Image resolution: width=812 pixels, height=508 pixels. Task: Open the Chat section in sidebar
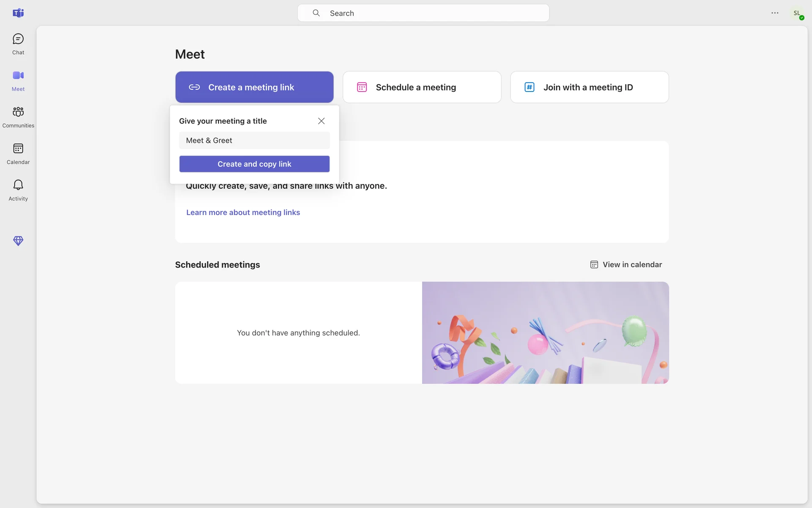18,44
